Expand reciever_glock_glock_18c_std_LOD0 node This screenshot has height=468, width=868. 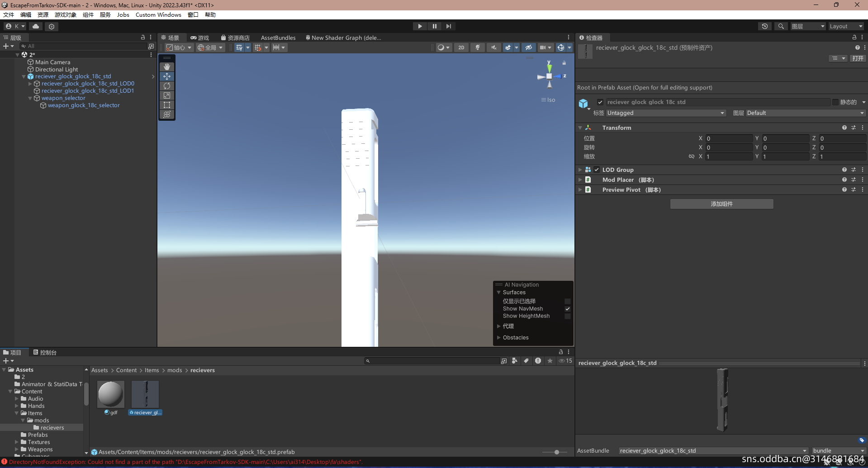(30, 84)
